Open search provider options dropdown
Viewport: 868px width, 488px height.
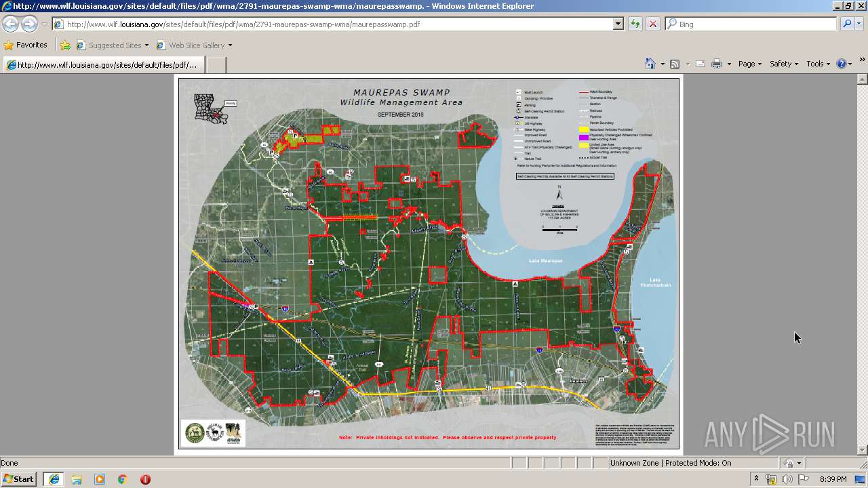point(859,24)
